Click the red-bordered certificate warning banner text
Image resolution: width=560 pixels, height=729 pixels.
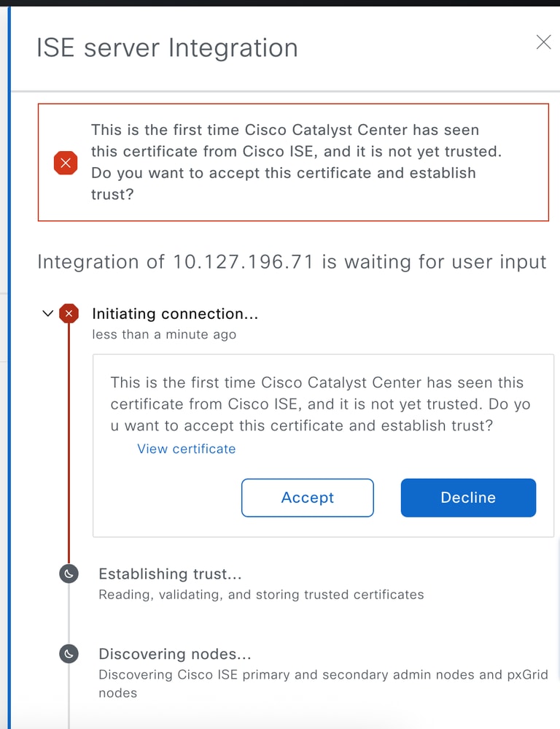click(296, 162)
